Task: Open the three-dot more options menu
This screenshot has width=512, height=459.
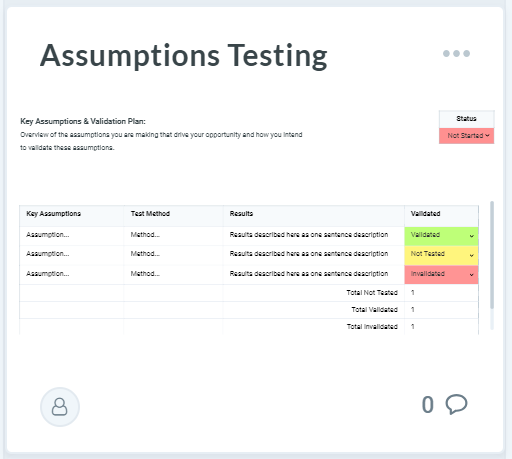Action: [456, 53]
